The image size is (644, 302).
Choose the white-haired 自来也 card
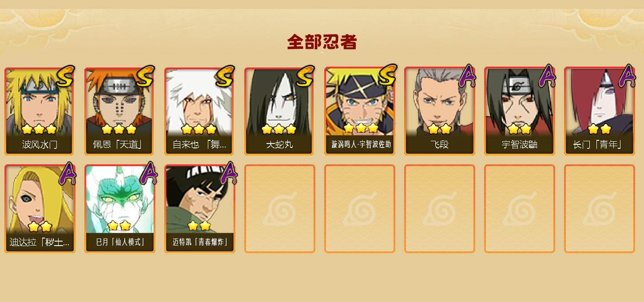[199, 111]
